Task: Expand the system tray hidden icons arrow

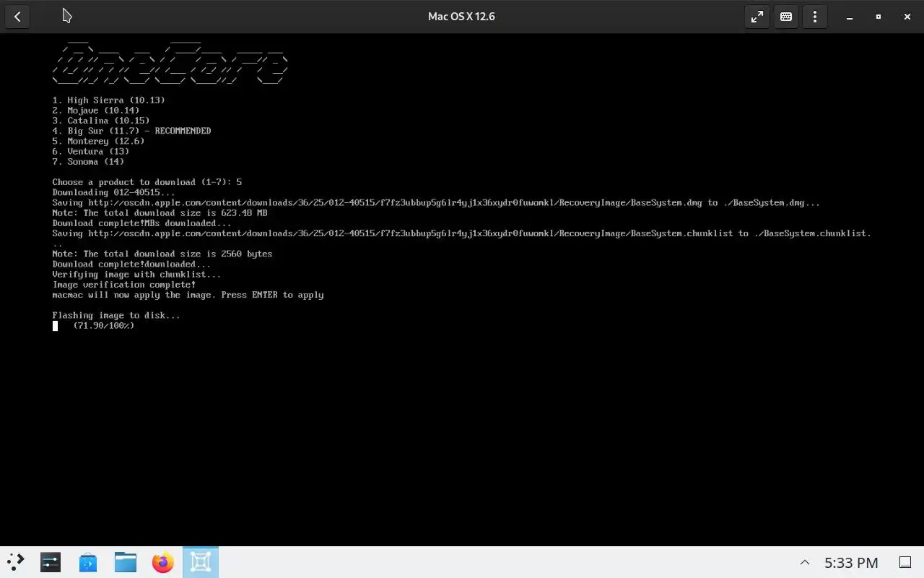Action: 805,562
